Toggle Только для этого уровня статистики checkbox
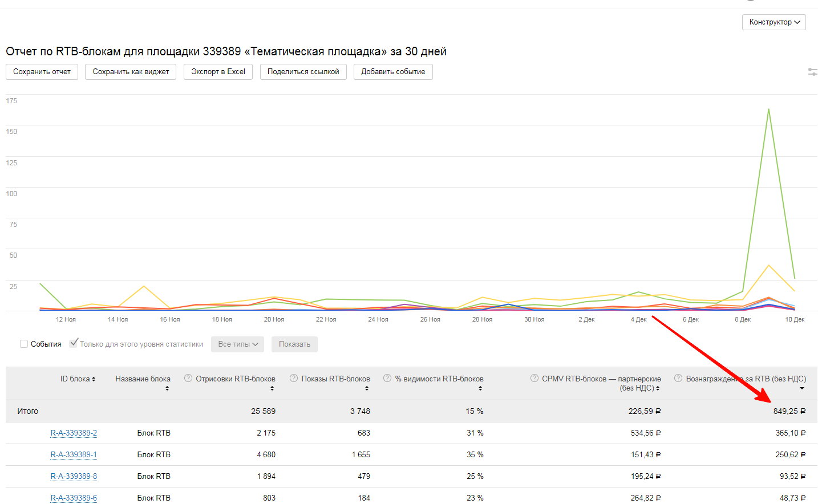The width and height of the screenshot is (818, 504). 74,343
